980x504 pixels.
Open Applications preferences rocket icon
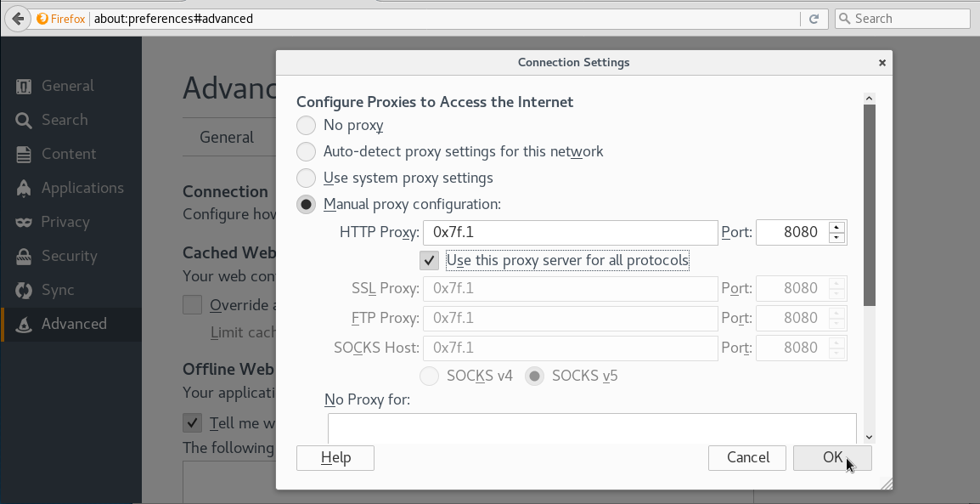25,188
